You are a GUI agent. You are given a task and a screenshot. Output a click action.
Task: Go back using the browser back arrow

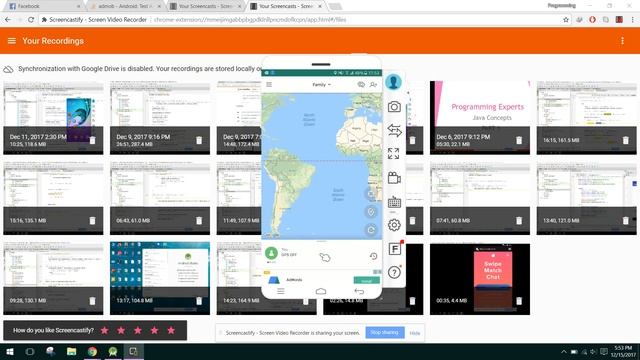tap(8, 20)
